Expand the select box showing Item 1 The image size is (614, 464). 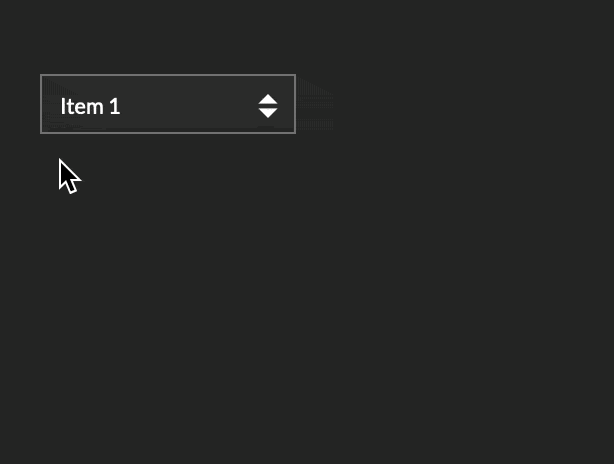click(168, 104)
